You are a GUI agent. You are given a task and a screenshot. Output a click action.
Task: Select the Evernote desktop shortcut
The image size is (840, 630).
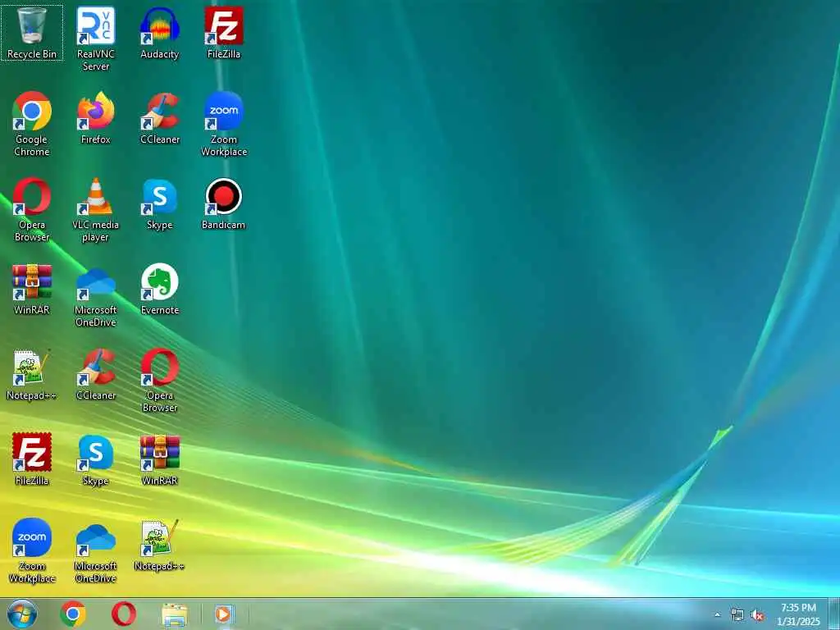160,289
